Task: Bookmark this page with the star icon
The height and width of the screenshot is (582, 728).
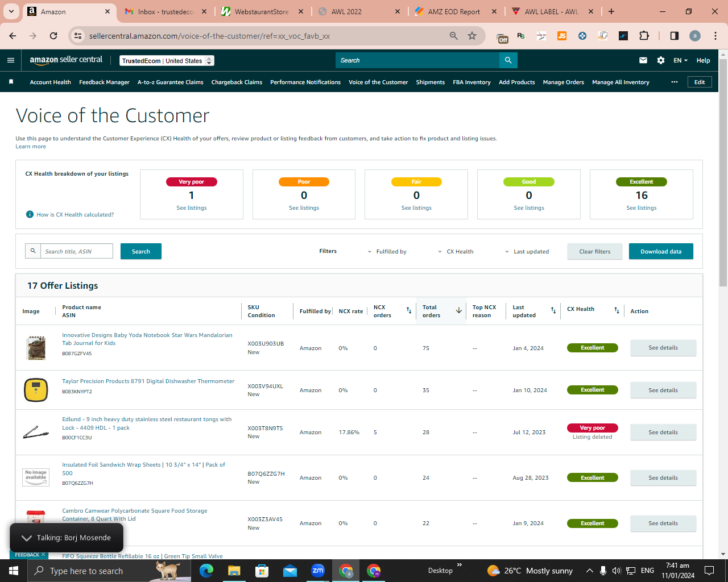Action: click(x=472, y=36)
